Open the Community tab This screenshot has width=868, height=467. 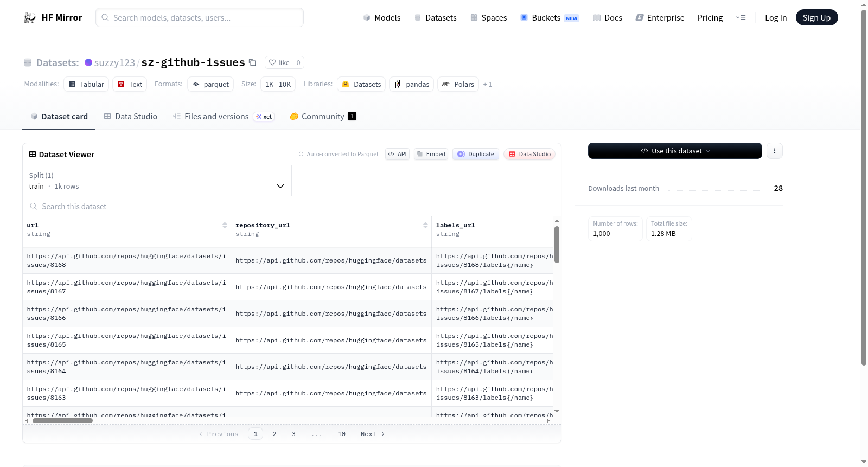pos(323,116)
